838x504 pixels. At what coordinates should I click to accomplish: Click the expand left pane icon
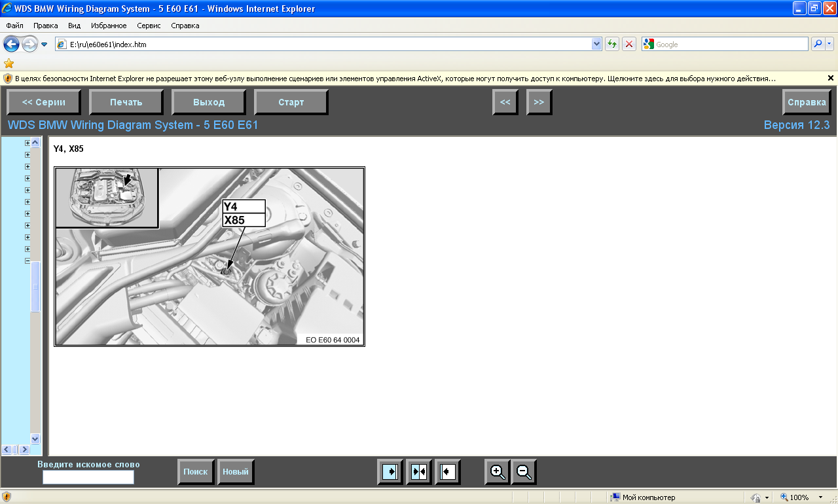[x=448, y=472]
